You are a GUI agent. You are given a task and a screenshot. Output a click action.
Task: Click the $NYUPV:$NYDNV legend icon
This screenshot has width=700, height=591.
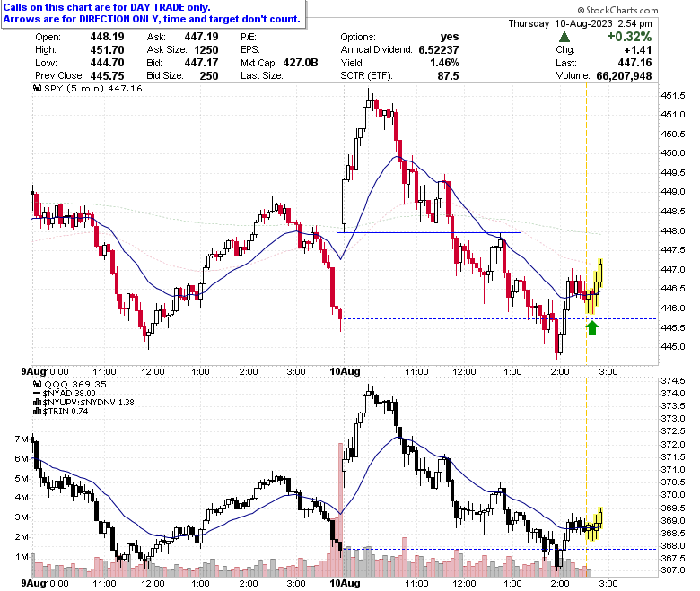pyautogui.click(x=38, y=403)
